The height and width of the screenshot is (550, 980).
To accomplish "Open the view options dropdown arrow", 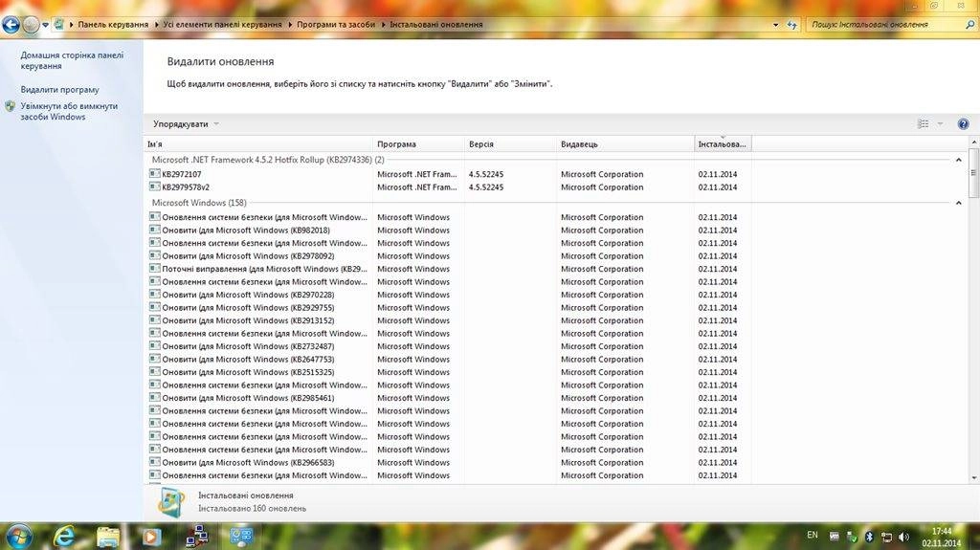I will click(940, 124).
